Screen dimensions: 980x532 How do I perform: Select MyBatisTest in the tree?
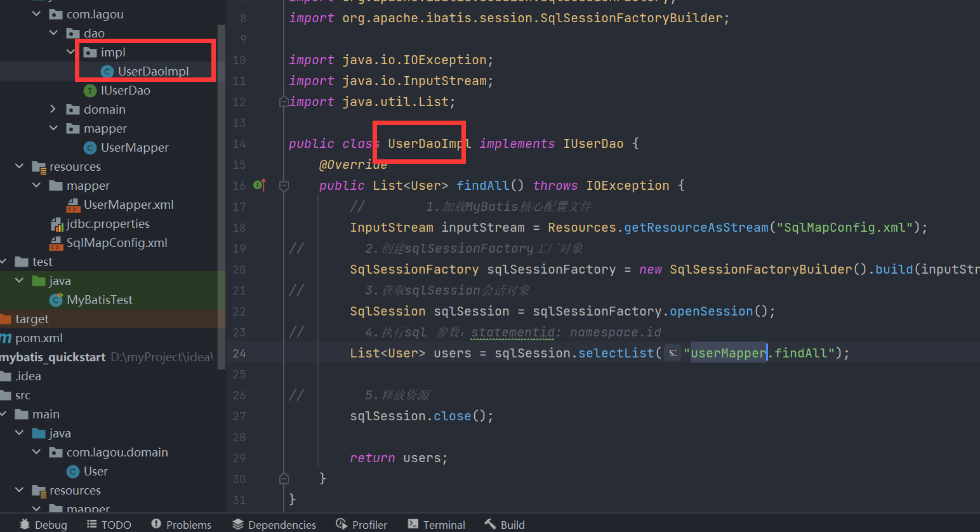100,300
